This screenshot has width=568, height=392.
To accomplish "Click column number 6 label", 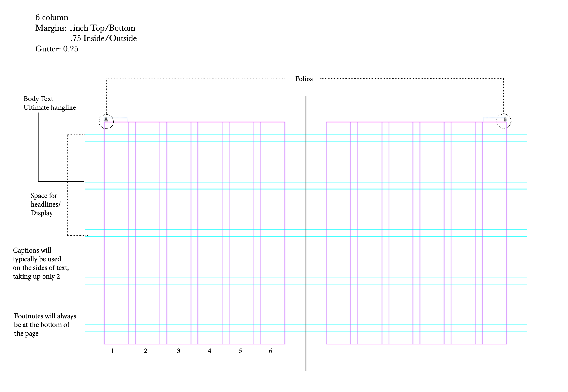I will pyautogui.click(x=270, y=351).
